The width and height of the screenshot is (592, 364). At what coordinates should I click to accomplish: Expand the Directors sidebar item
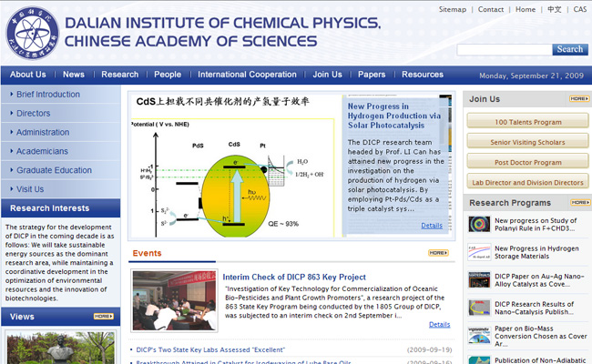pyautogui.click(x=34, y=114)
